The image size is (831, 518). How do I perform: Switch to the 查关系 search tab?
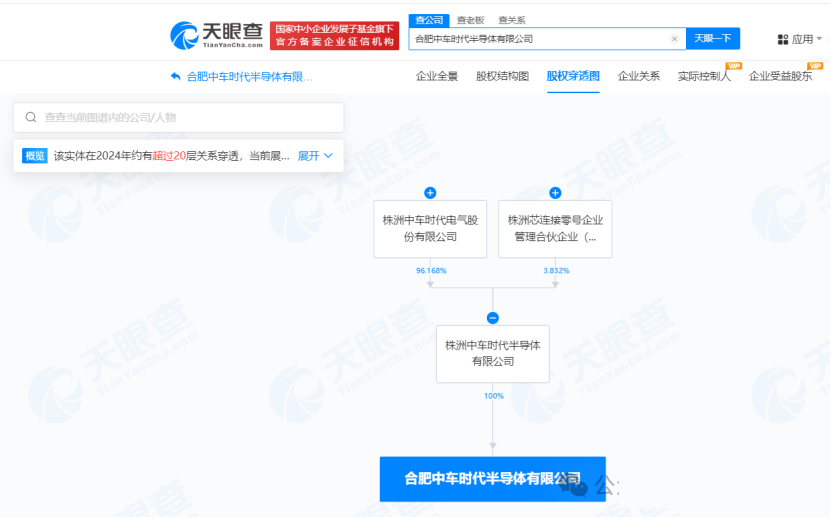[x=510, y=20]
